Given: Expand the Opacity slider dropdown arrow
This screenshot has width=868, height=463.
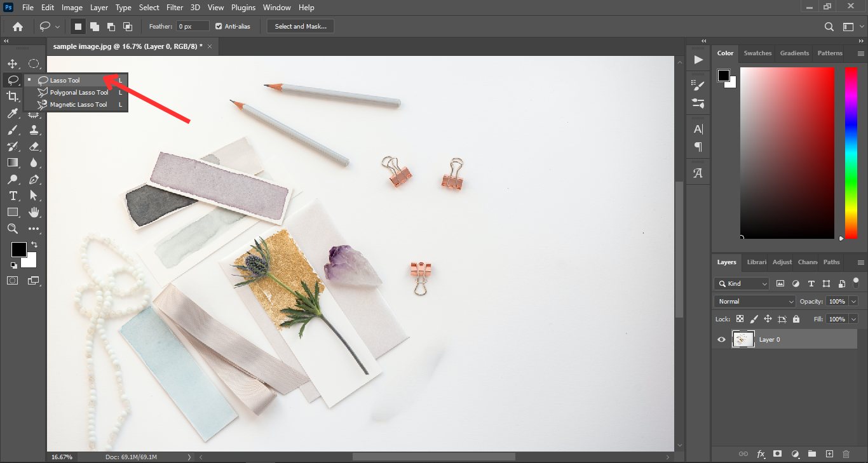Looking at the screenshot, I should (853, 302).
